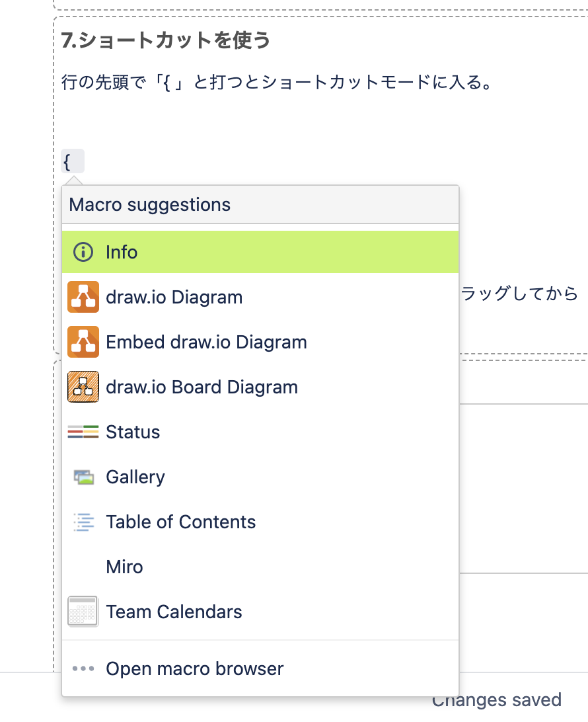
Task: Pick Embed draw.io Diagram macro
Action: [x=260, y=342]
